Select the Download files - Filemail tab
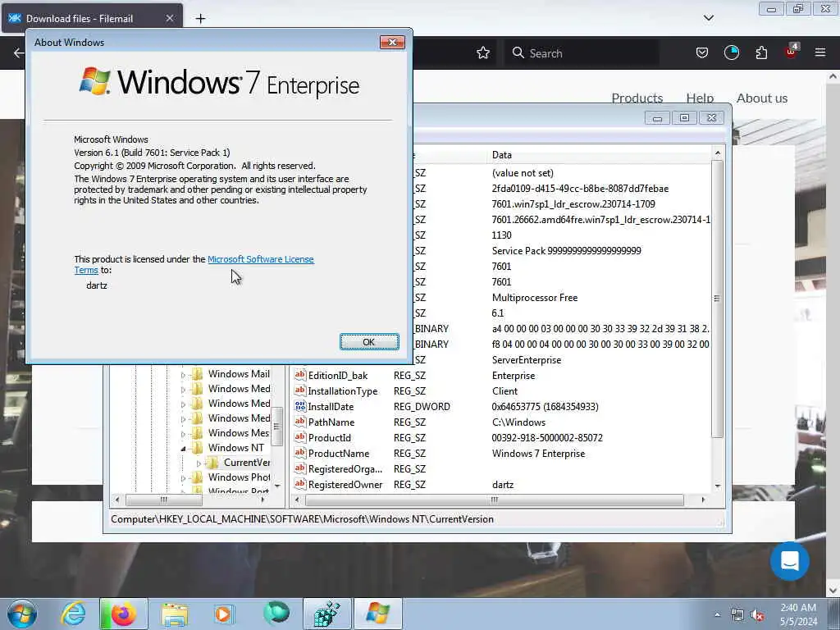This screenshot has width=840, height=630. pyautogui.click(x=92, y=19)
